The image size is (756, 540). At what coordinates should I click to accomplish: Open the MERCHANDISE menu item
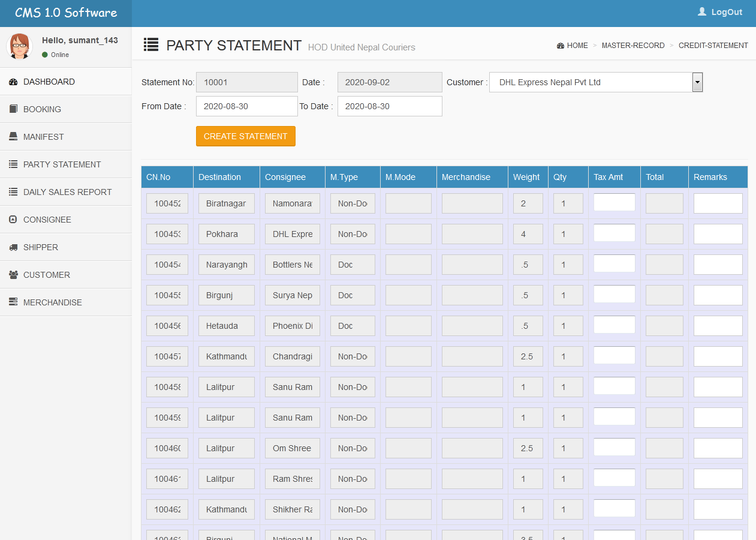pyautogui.click(x=66, y=302)
